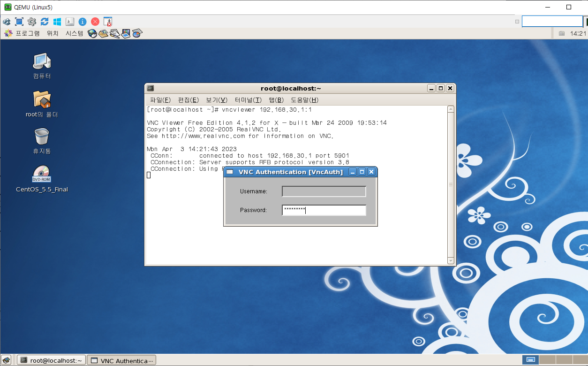588x366 pixels.
Task: Toggle QEMU fullscreen mode icon
Action: tap(19, 22)
